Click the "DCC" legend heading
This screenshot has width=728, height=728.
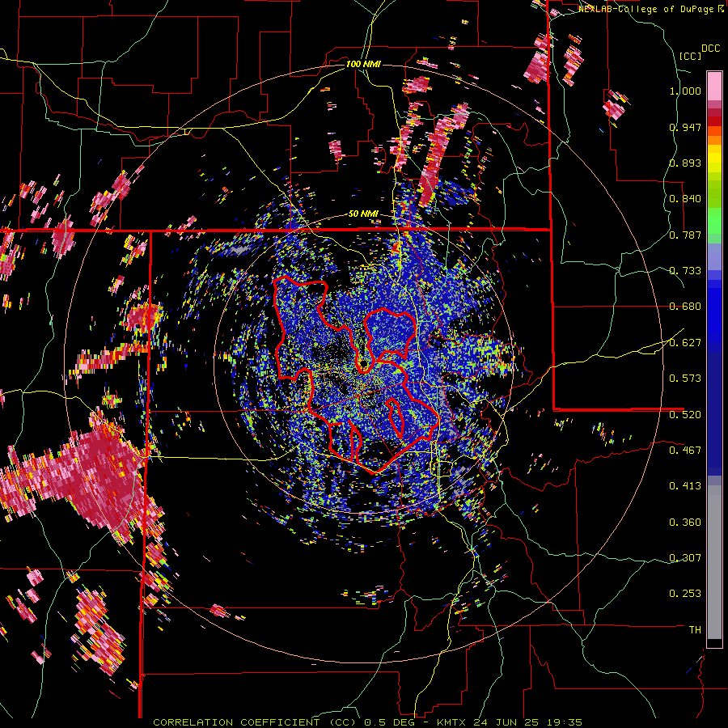point(710,49)
